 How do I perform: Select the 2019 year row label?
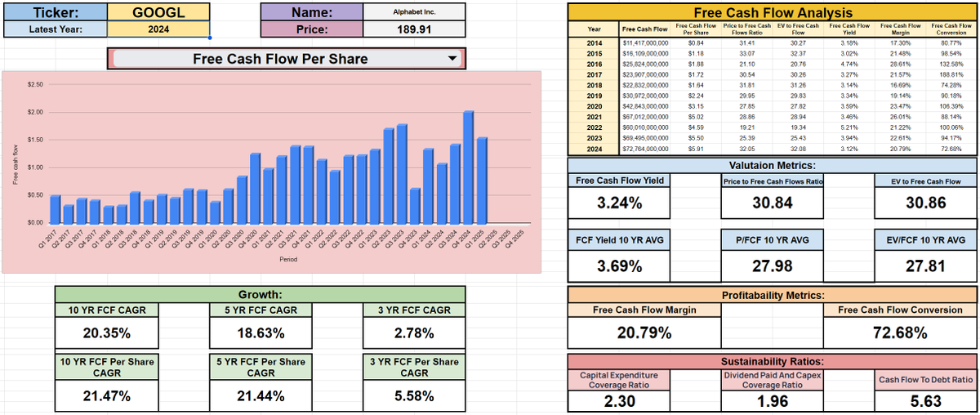click(x=593, y=96)
